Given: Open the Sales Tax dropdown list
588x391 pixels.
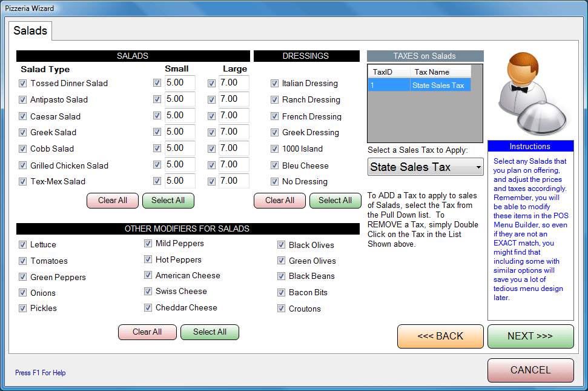Looking at the screenshot, I should pyautogui.click(x=478, y=167).
